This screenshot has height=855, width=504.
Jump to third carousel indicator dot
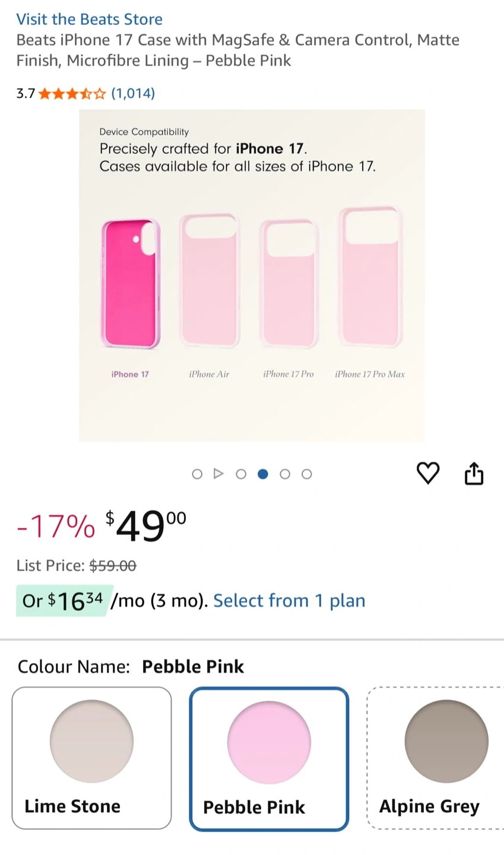[x=241, y=474]
